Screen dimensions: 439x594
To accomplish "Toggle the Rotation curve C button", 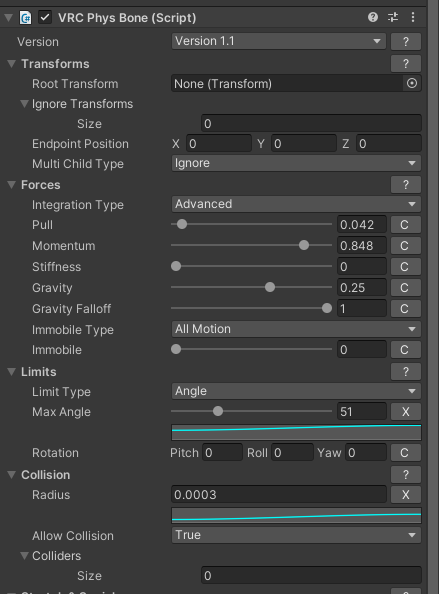I will (x=406, y=453).
